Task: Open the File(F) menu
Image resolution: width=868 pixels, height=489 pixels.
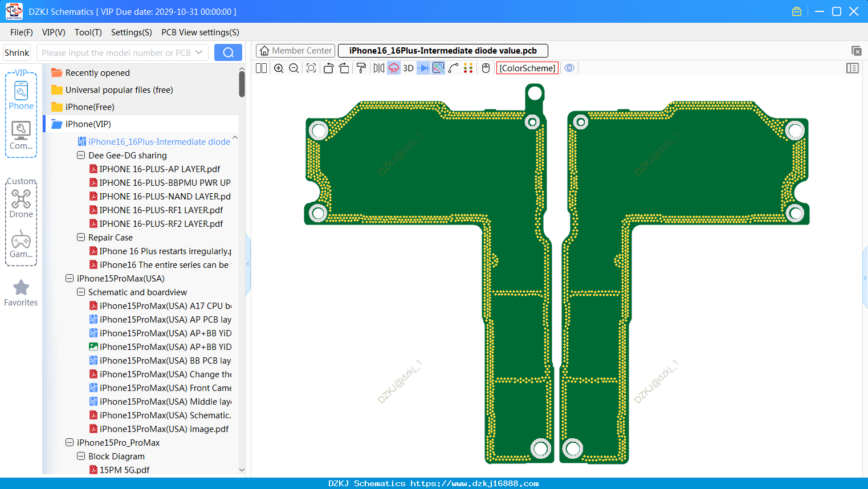Action: (22, 32)
